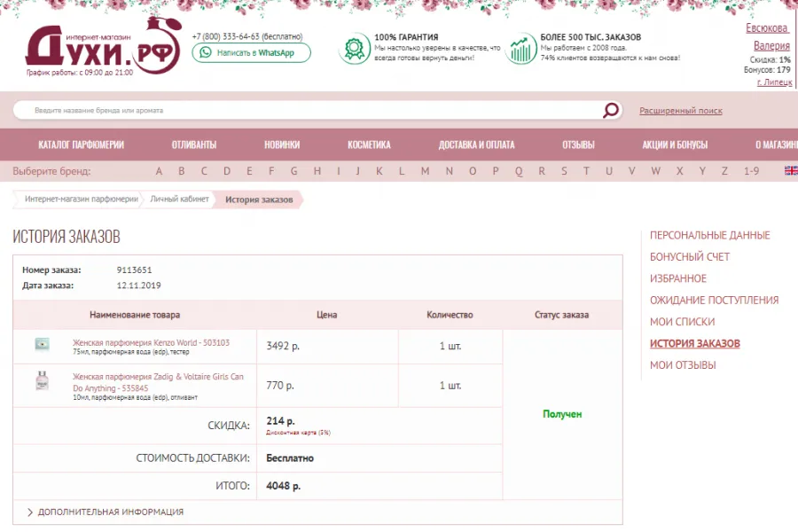Image resolution: width=798 pixels, height=532 pixels.
Task: Open Персональные данные in sidebar
Action: [709, 235]
